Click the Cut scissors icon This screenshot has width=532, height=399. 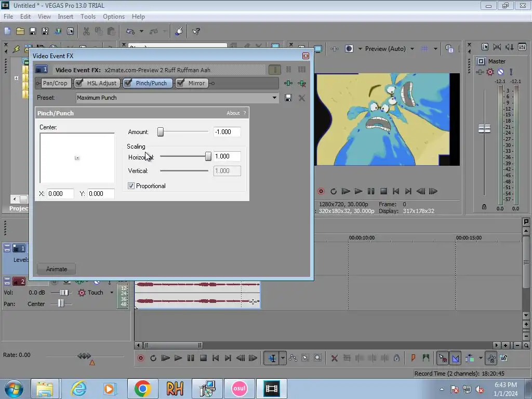click(87, 31)
